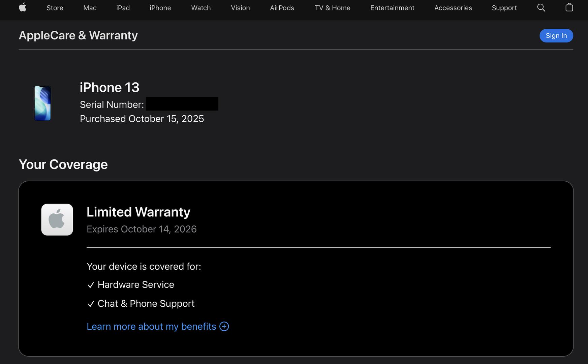Click the Apple logo in navigation bar
This screenshot has width=588, height=364.
23,7
